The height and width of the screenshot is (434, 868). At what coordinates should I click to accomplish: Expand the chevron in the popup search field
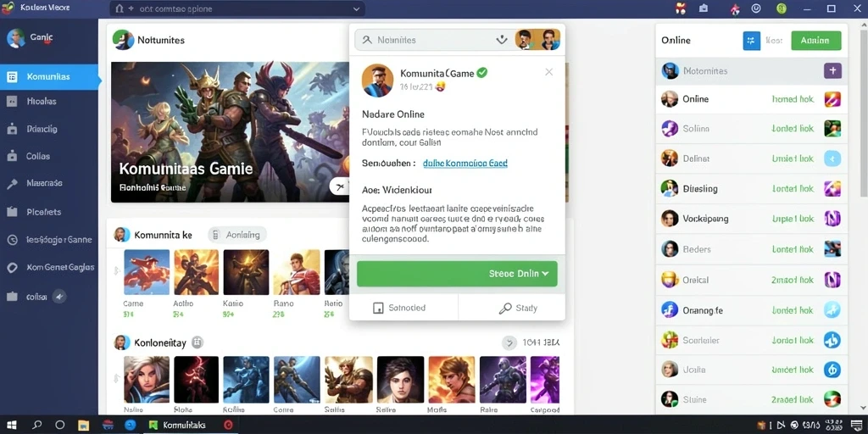502,40
